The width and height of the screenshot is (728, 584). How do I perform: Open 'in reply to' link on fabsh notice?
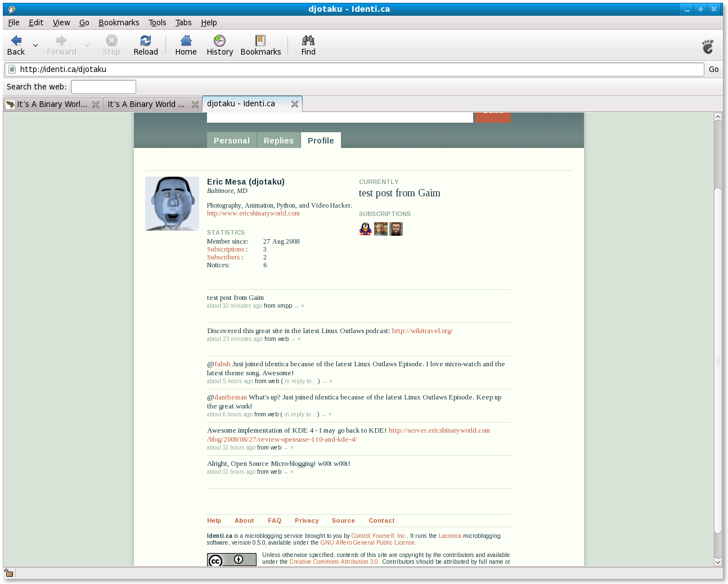tap(300, 381)
